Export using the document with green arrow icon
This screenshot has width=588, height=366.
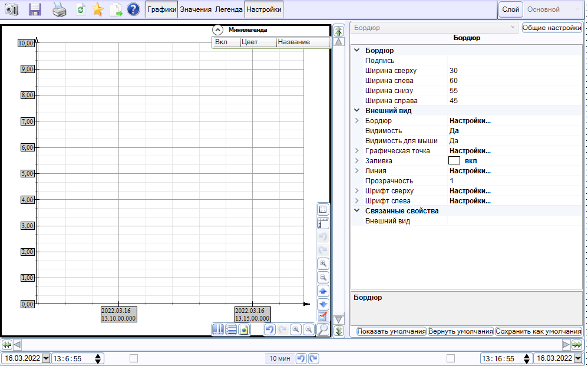[x=116, y=9]
